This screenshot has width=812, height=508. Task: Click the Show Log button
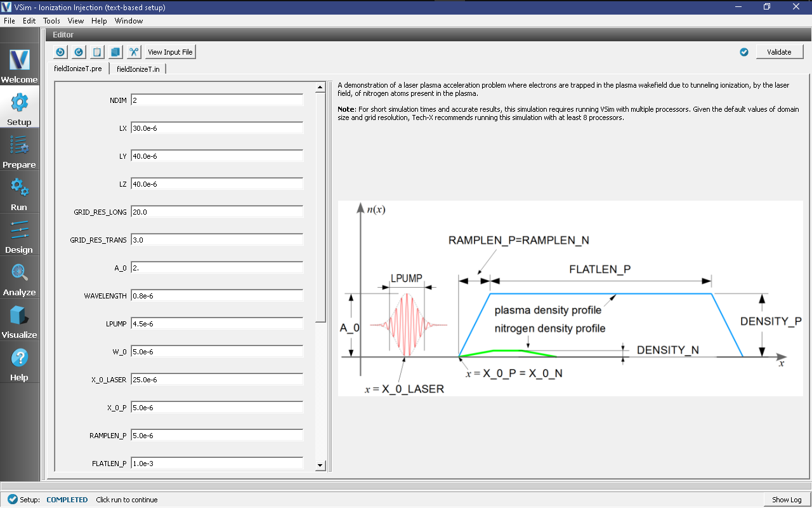click(x=787, y=500)
